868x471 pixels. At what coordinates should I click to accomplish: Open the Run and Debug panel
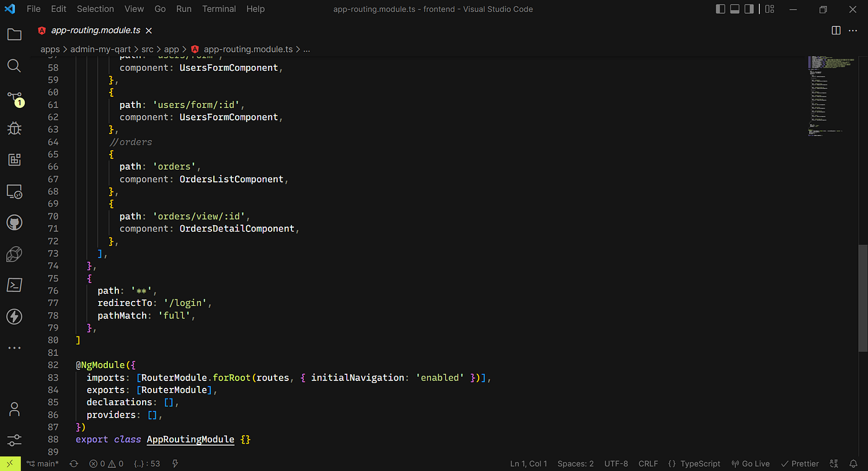pyautogui.click(x=14, y=128)
